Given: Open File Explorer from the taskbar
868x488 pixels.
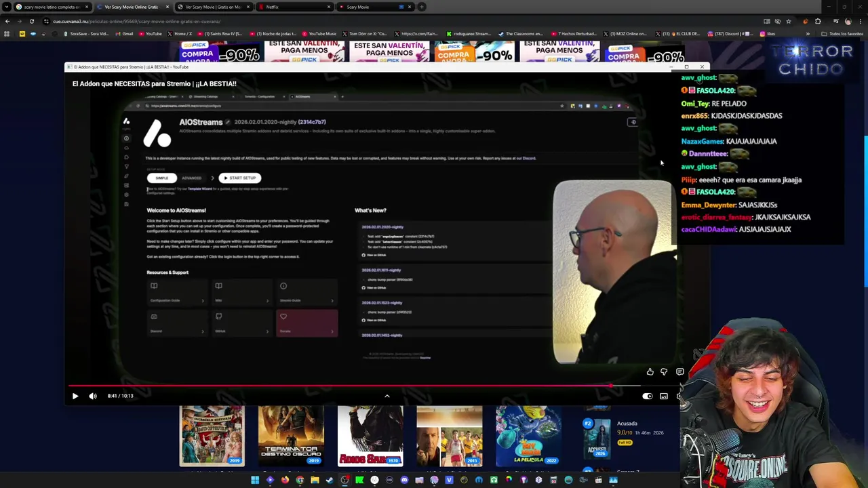Looking at the screenshot, I should [x=315, y=480].
